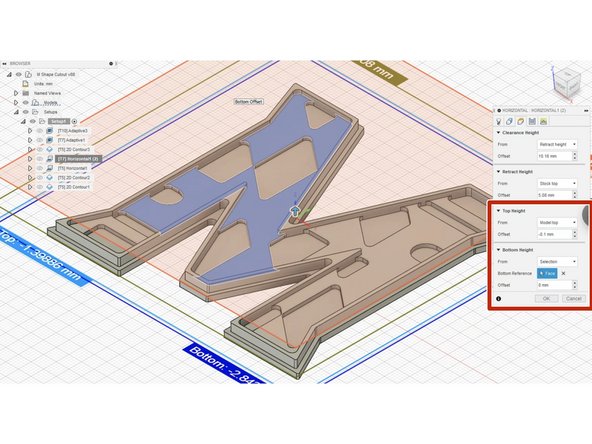592x444 pixels.
Task: Toggle visibility of [T7] Adaptive1 toolpath
Action: coord(40,140)
